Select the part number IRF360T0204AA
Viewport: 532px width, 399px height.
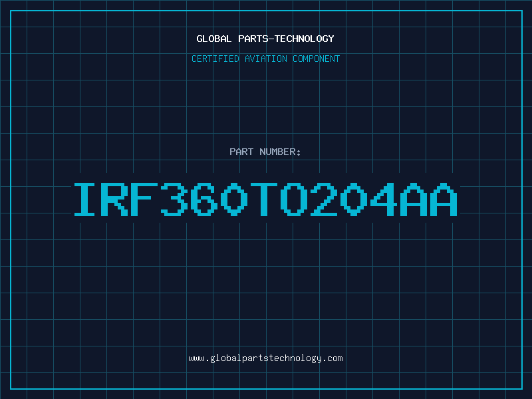[x=265, y=199]
